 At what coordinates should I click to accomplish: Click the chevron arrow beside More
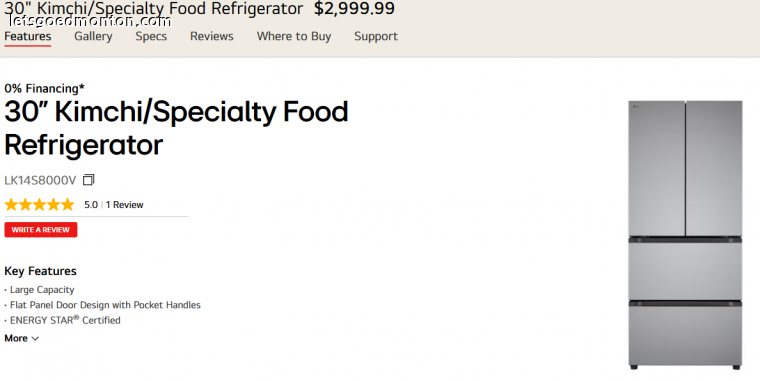(x=35, y=338)
